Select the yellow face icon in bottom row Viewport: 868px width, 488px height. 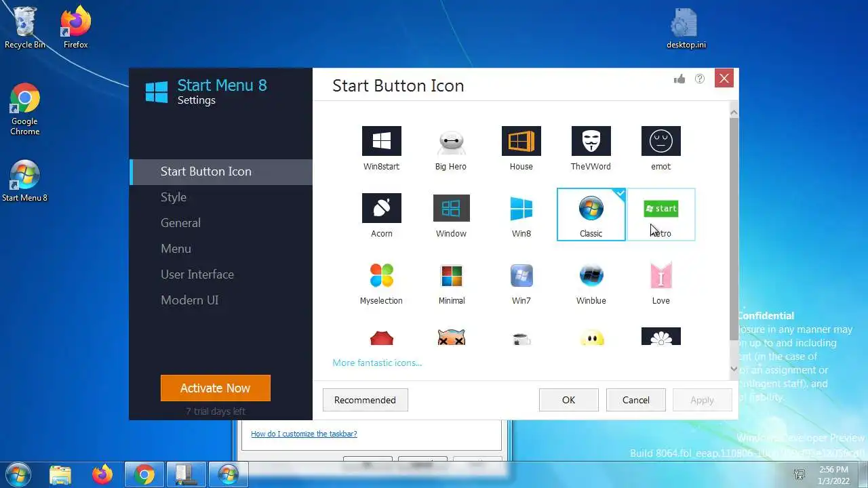[x=591, y=337]
